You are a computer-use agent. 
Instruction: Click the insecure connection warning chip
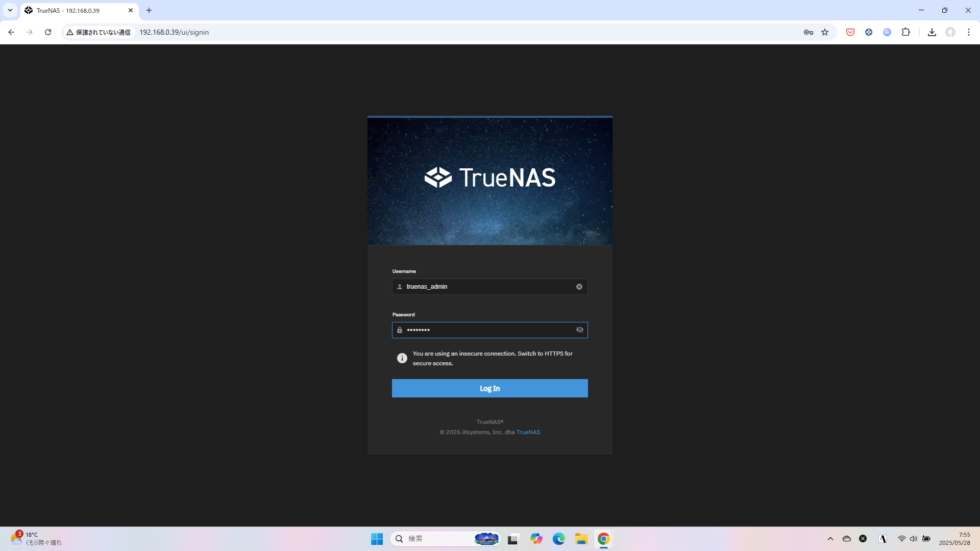click(99, 32)
